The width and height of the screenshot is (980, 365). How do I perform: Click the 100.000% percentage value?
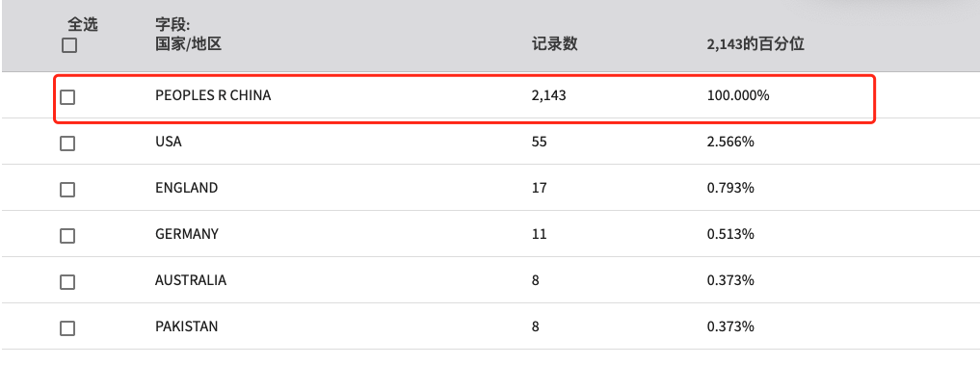pyautogui.click(x=738, y=96)
